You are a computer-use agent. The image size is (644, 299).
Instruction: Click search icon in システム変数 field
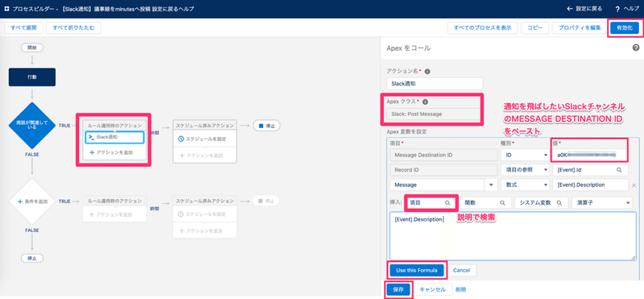click(559, 203)
